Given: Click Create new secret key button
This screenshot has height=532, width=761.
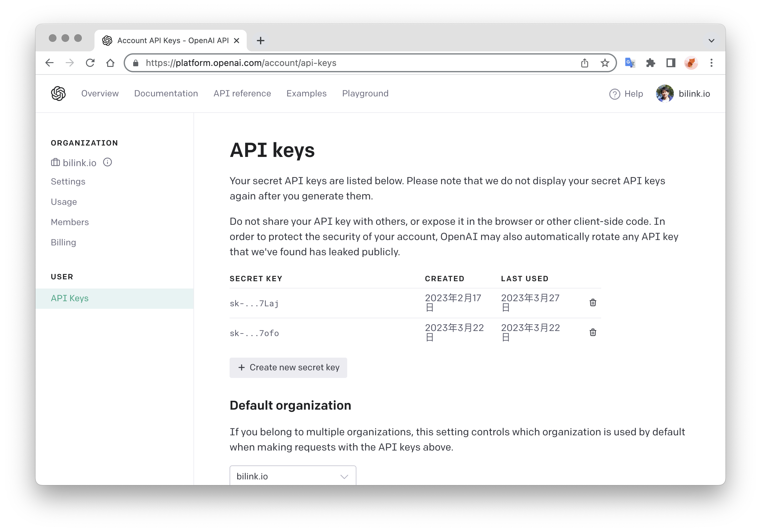Looking at the screenshot, I should point(288,367).
